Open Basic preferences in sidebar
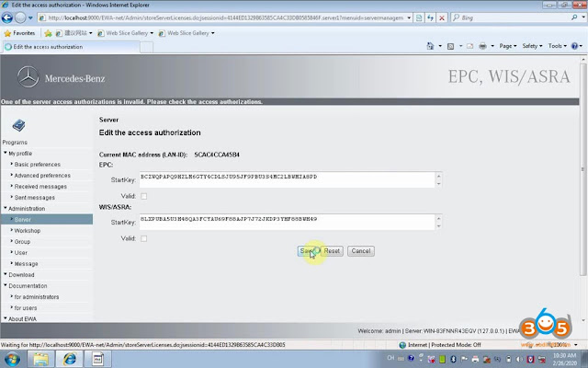This screenshot has width=588, height=368. click(x=37, y=165)
